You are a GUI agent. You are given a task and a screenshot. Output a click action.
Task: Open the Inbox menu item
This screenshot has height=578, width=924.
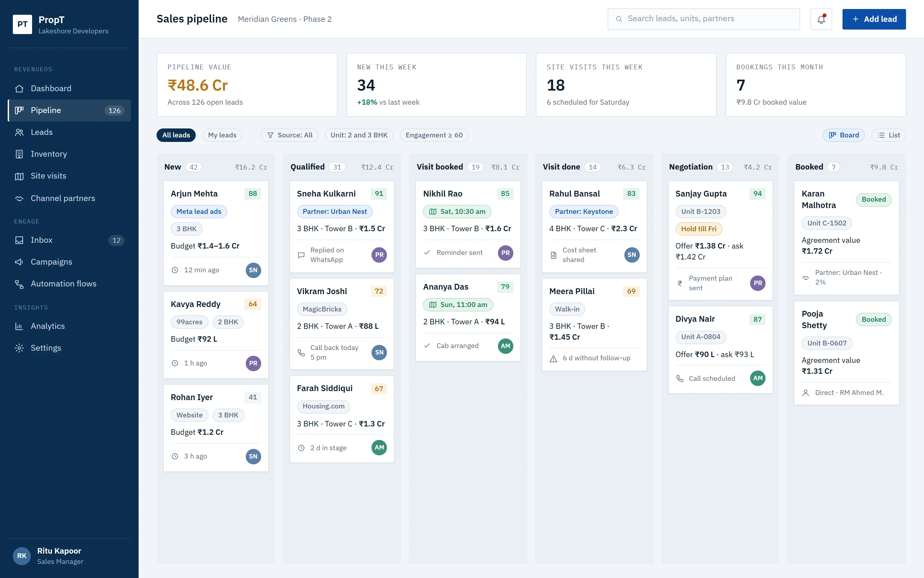69,240
